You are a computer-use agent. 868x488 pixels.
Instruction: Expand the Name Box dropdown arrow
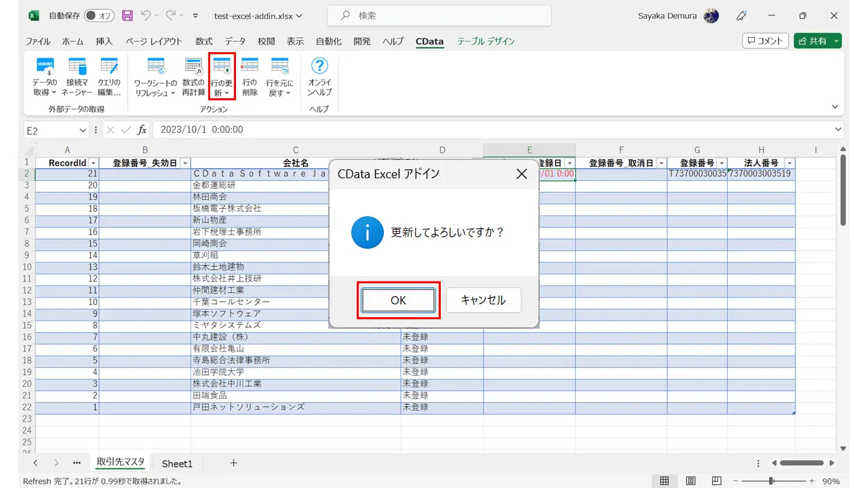tap(83, 129)
